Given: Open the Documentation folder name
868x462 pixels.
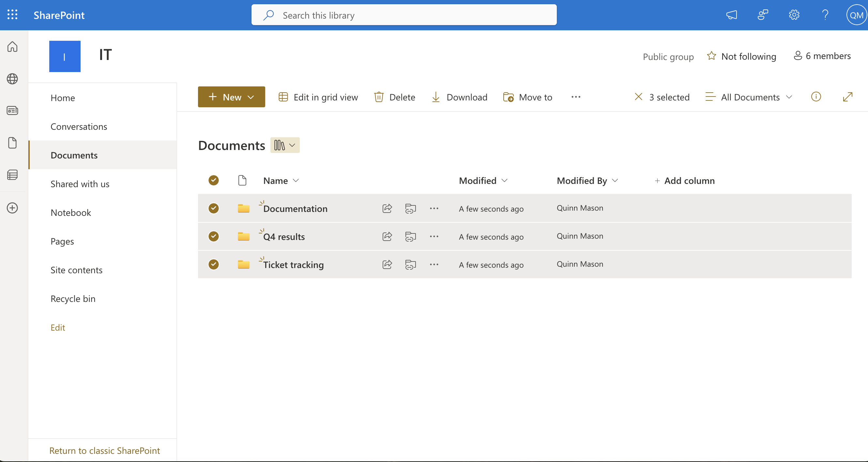Looking at the screenshot, I should coord(295,209).
